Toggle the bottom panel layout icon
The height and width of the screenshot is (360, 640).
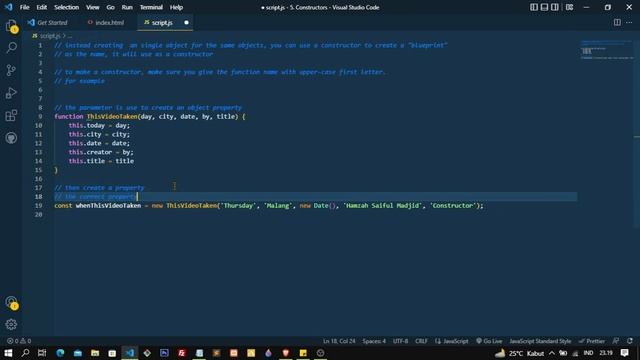tap(544, 7)
